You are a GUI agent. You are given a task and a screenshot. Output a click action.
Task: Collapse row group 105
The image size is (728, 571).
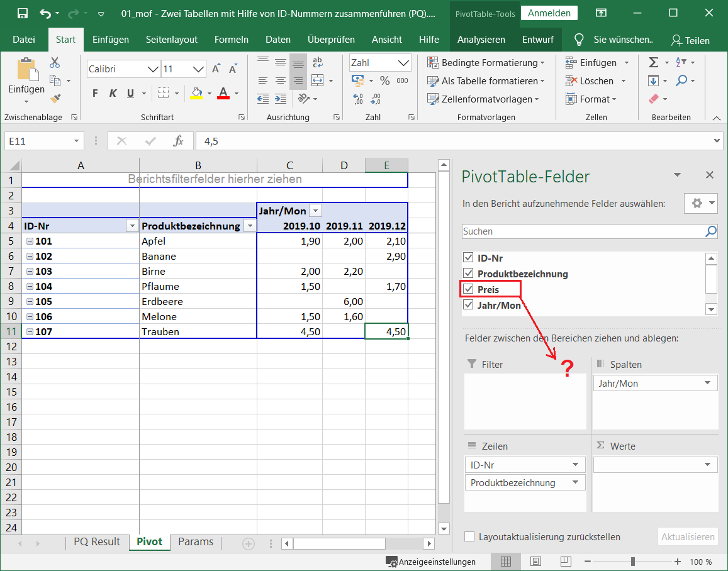(x=30, y=301)
